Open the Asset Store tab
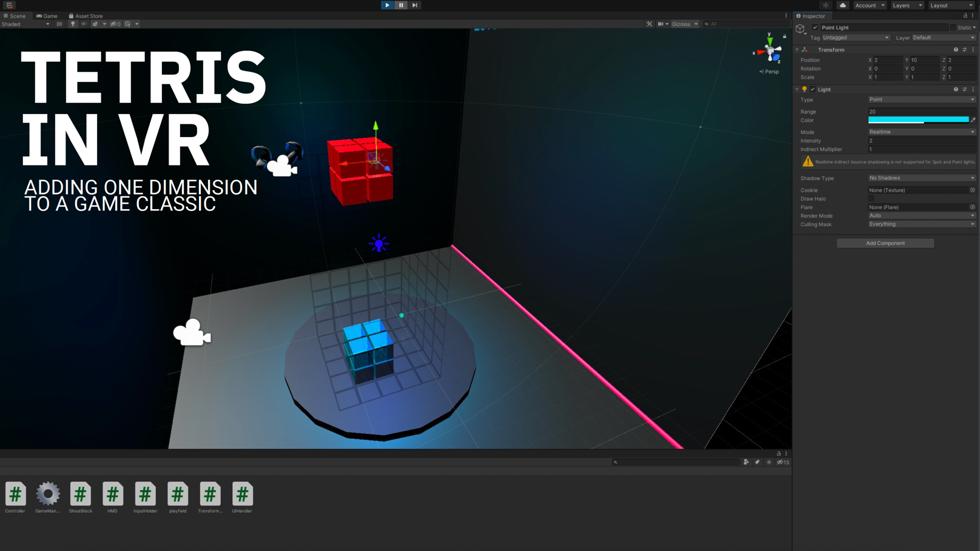980x551 pixels. pos(86,16)
